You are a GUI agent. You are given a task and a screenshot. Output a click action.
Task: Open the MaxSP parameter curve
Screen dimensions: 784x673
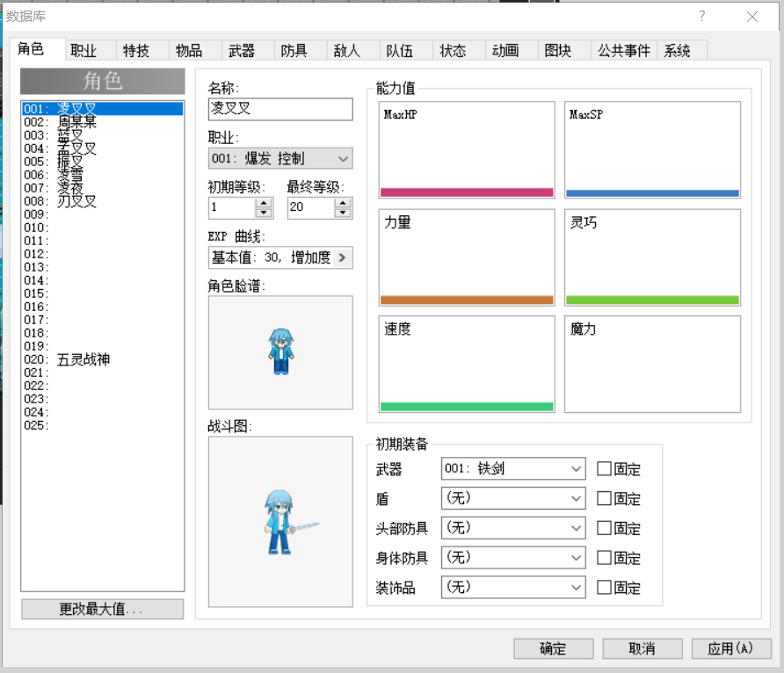pyautogui.click(x=652, y=150)
